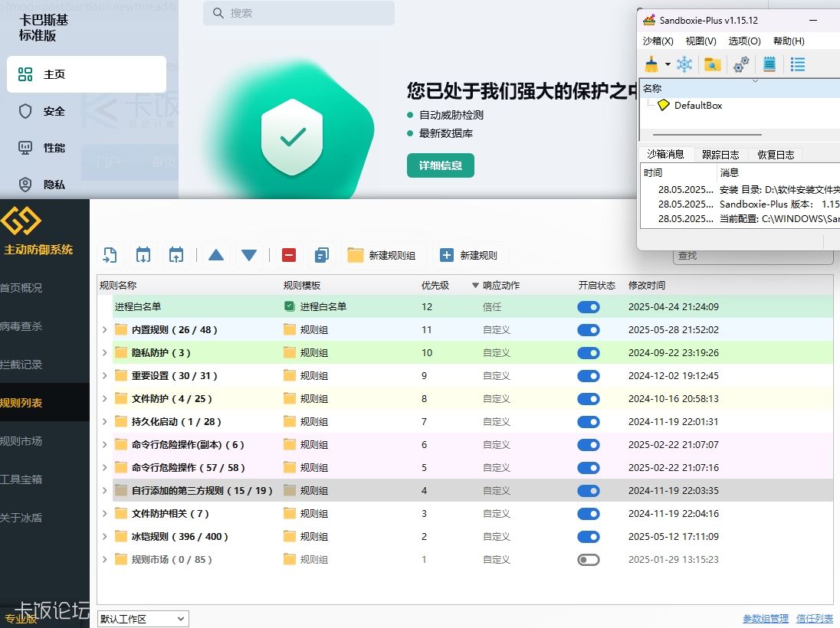The width and height of the screenshot is (840, 628).
Task: Expand the 内置规则 rule group
Action: (x=105, y=330)
